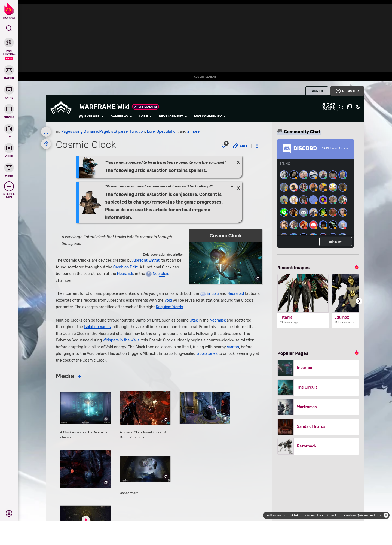Click TikTok in the promo bar

click(294, 515)
